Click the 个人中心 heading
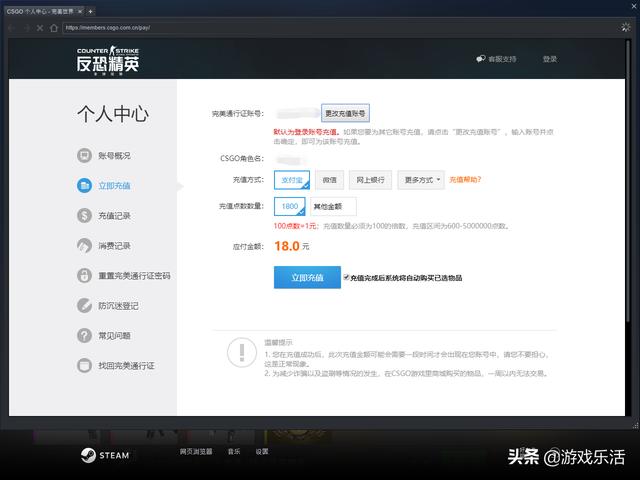 [113, 114]
